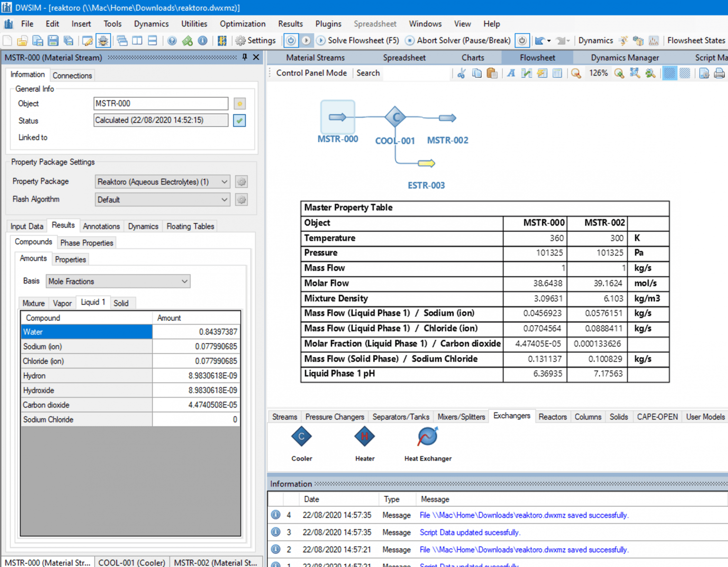Click the paste icon in the flowsheet toolbar
The image size is (728, 567).
pyautogui.click(x=492, y=73)
